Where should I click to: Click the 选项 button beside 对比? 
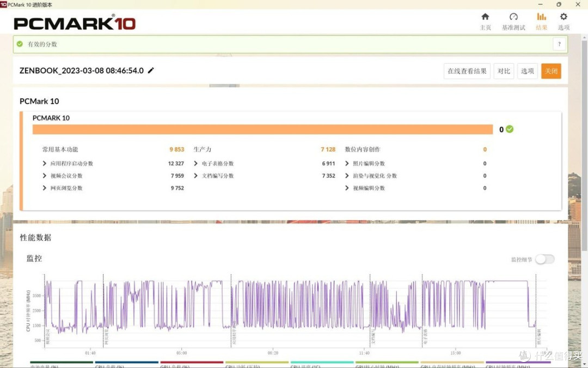pyautogui.click(x=527, y=71)
